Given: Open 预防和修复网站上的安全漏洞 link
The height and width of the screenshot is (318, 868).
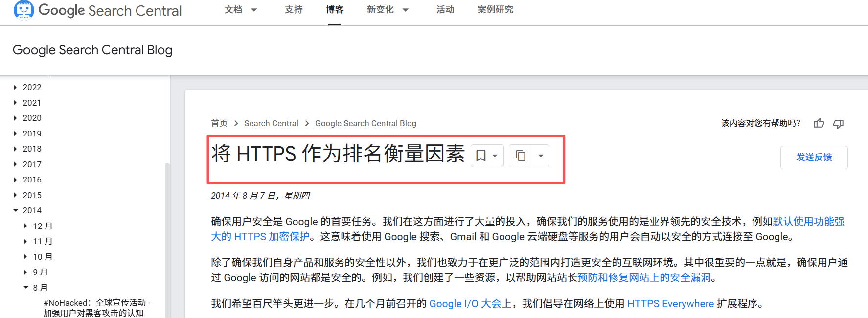Looking at the screenshot, I should (644, 277).
